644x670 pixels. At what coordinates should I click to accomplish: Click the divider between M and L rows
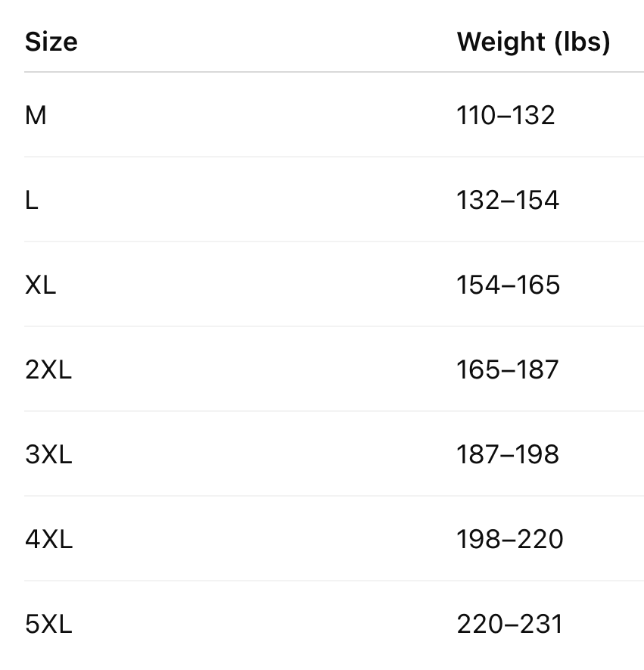[333, 157]
